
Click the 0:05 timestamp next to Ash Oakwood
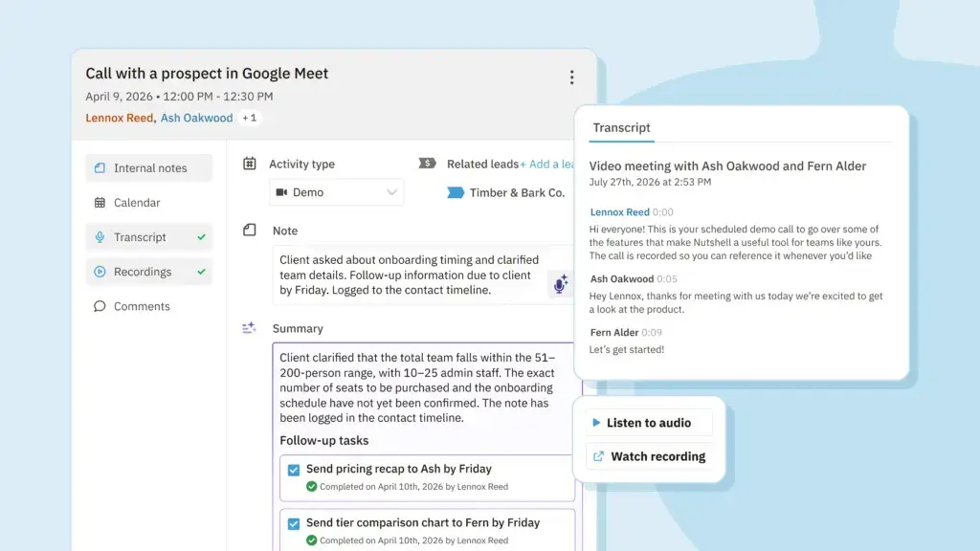pyautogui.click(x=667, y=279)
